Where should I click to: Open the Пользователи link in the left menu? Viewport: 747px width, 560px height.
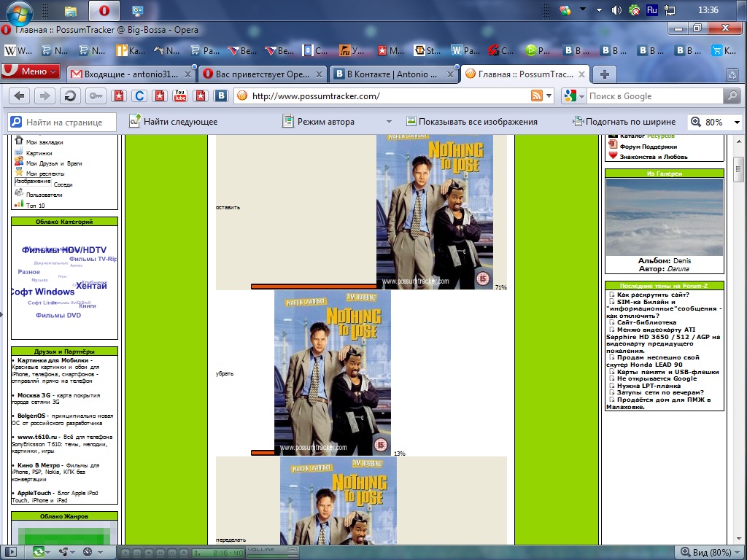[x=44, y=195]
